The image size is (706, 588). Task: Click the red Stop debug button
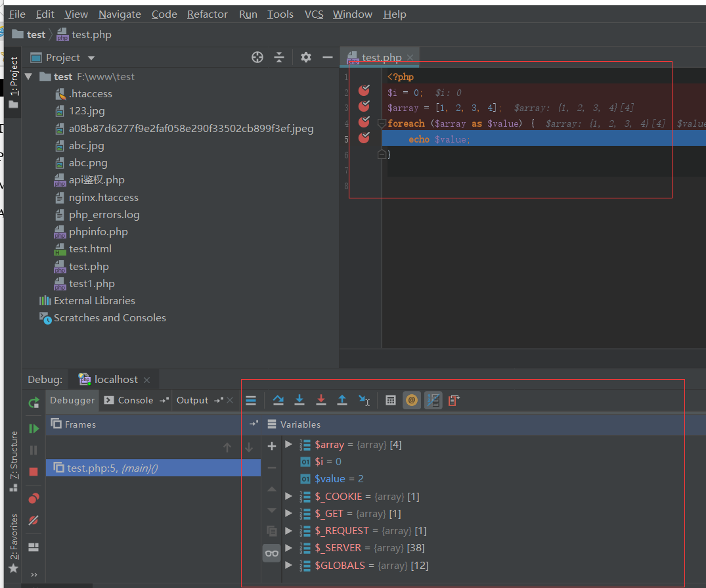pyautogui.click(x=33, y=472)
